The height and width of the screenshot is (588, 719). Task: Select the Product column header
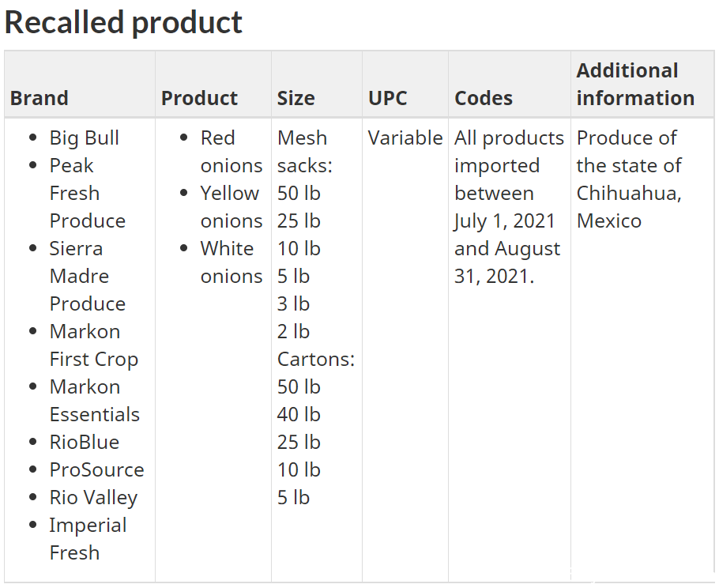coord(199,98)
